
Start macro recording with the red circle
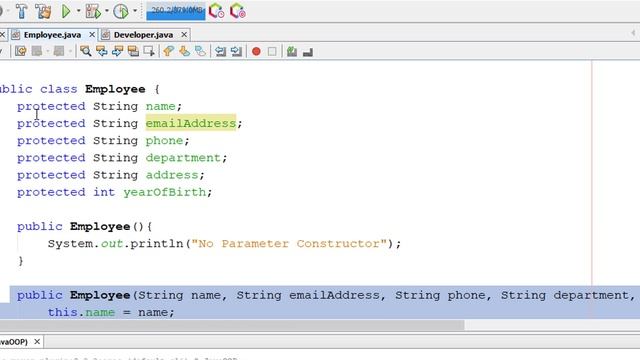coord(256,51)
